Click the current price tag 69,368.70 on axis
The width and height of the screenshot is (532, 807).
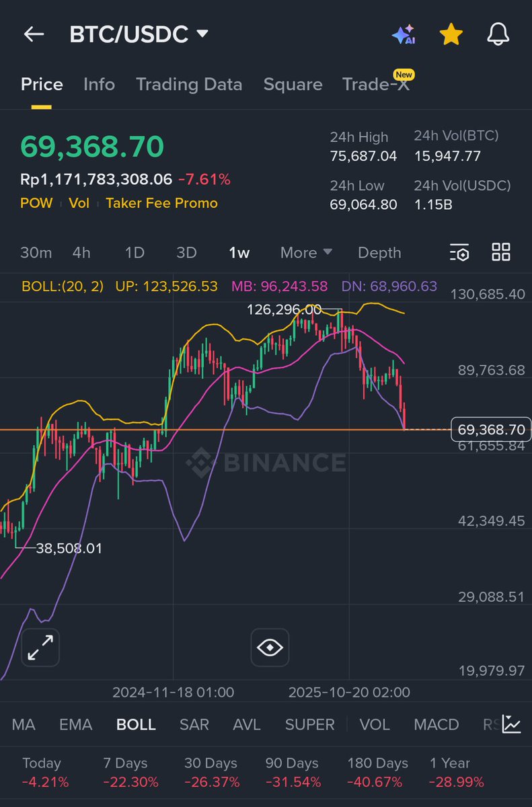(x=491, y=429)
